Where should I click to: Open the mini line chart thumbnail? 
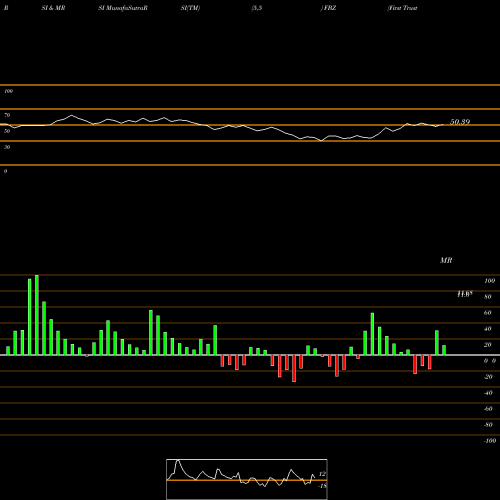247,479
